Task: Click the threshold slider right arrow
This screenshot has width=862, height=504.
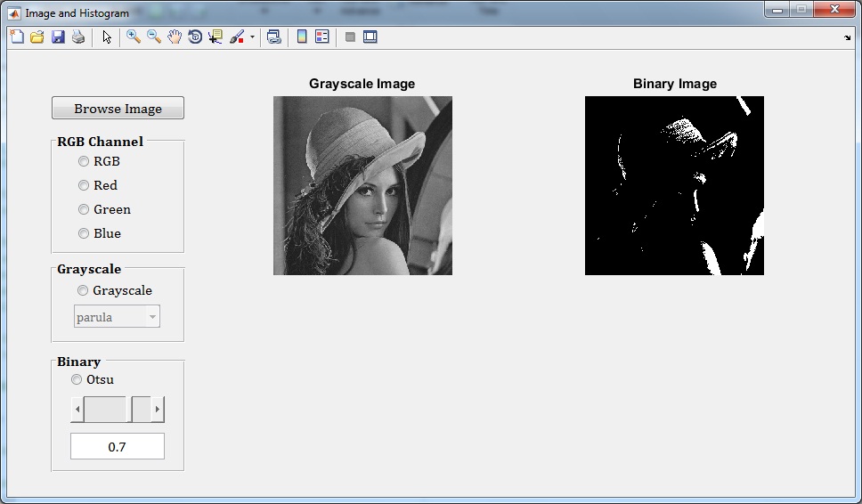Action: [158, 410]
